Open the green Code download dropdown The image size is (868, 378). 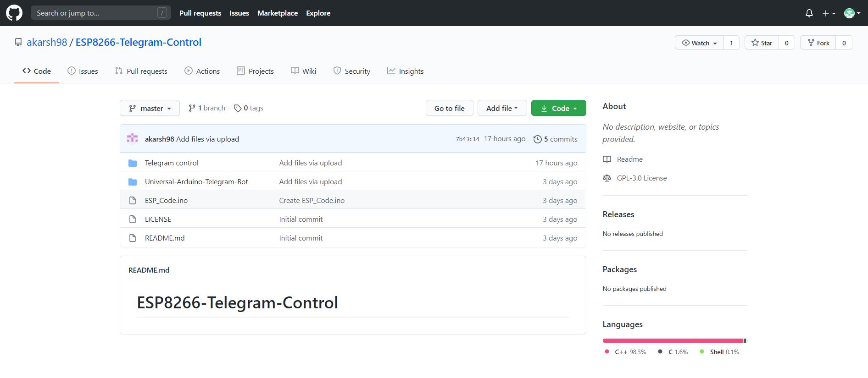tap(558, 108)
